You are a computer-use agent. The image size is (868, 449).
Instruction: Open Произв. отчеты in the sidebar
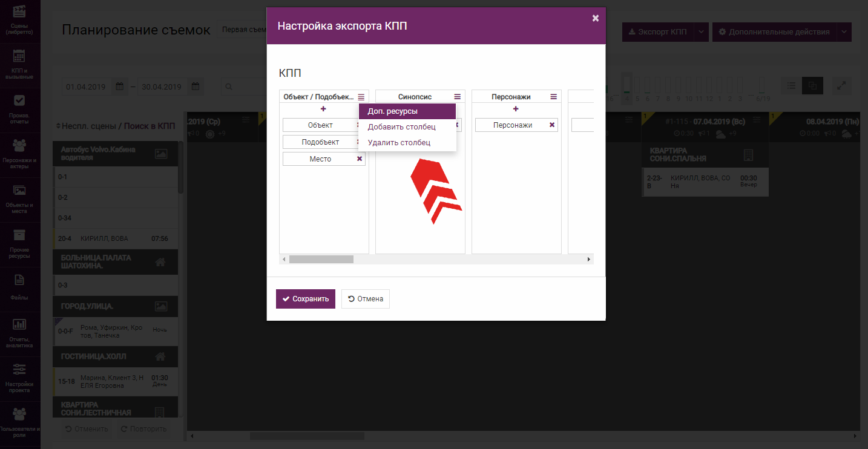tap(19, 109)
